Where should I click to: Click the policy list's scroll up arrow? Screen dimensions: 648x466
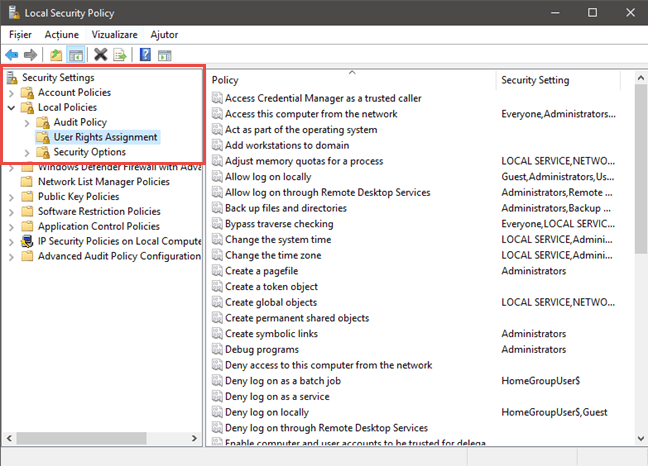(641, 78)
